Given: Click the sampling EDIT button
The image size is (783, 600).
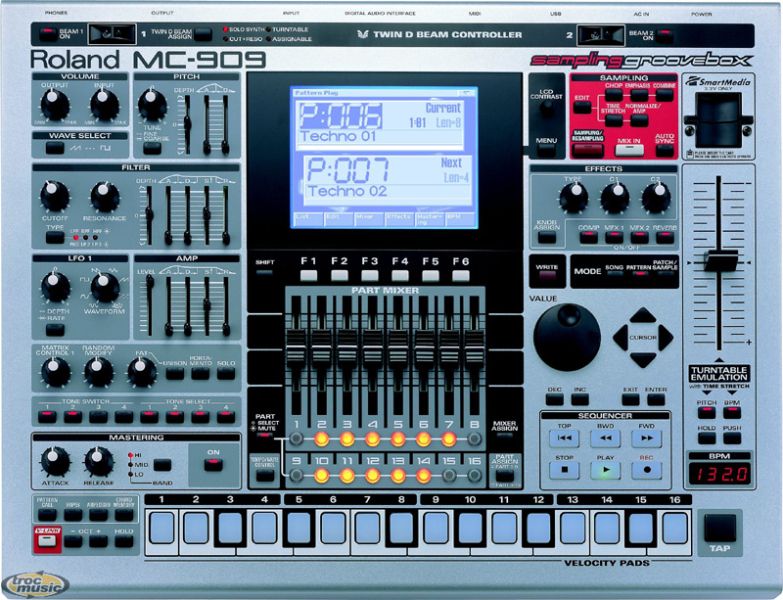Looking at the screenshot, I should (582, 108).
